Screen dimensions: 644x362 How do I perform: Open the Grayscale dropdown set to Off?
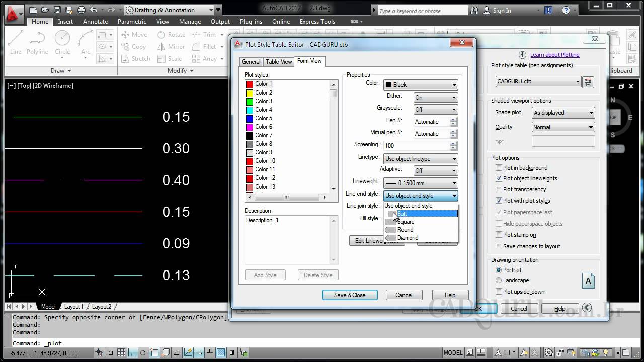pyautogui.click(x=436, y=109)
